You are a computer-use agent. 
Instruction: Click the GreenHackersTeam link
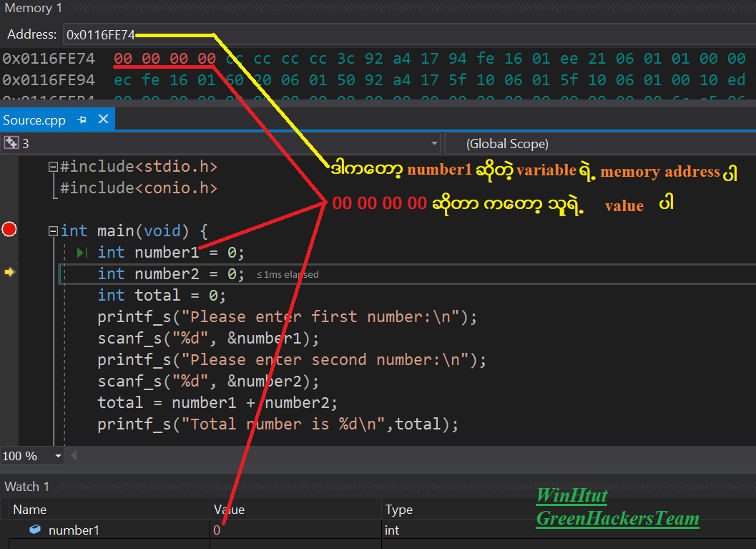click(x=617, y=518)
